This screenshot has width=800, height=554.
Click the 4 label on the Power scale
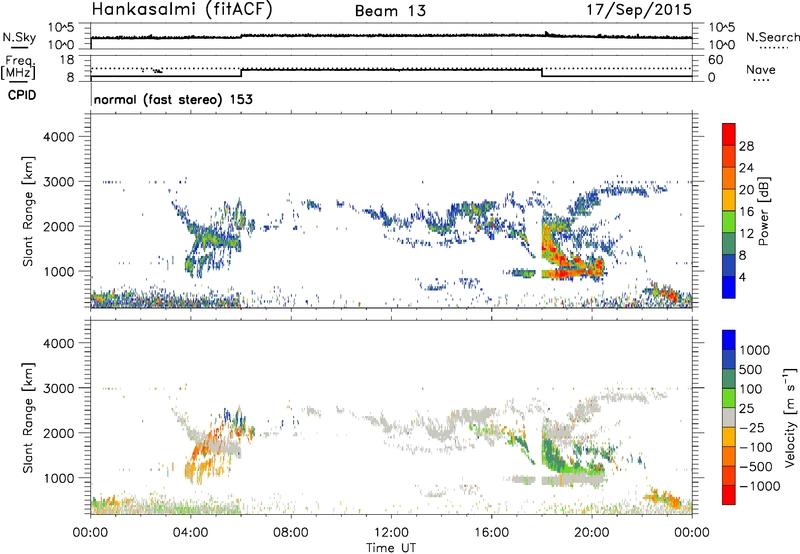[x=743, y=278]
